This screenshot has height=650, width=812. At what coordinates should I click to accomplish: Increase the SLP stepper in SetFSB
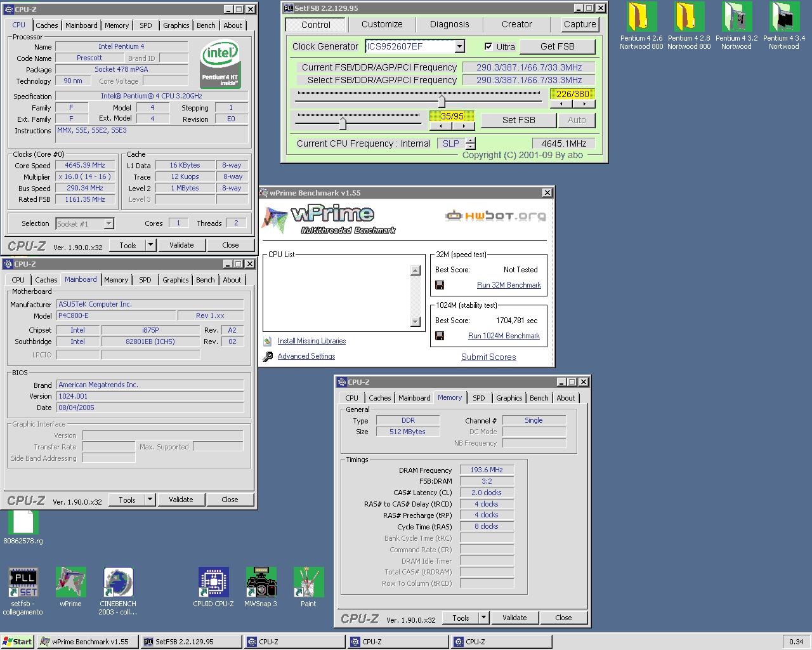tap(470, 140)
